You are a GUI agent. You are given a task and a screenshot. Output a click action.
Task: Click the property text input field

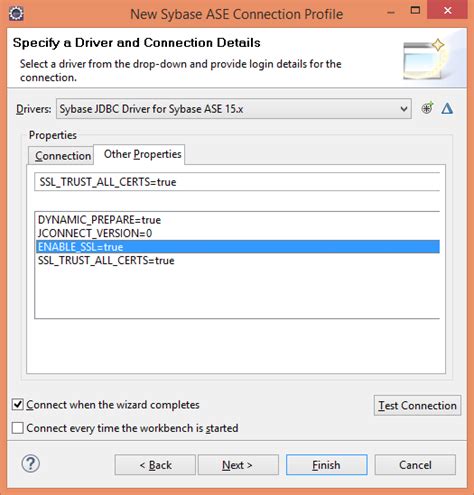(237, 182)
